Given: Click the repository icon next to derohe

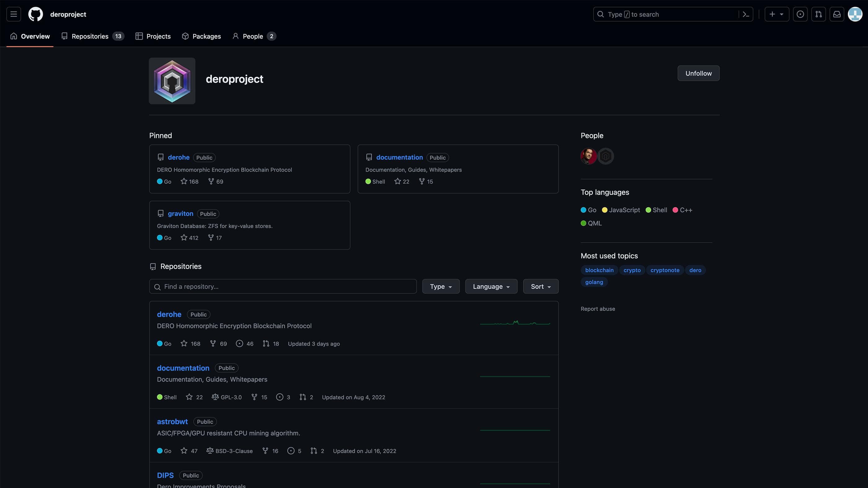Looking at the screenshot, I should tap(160, 157).
